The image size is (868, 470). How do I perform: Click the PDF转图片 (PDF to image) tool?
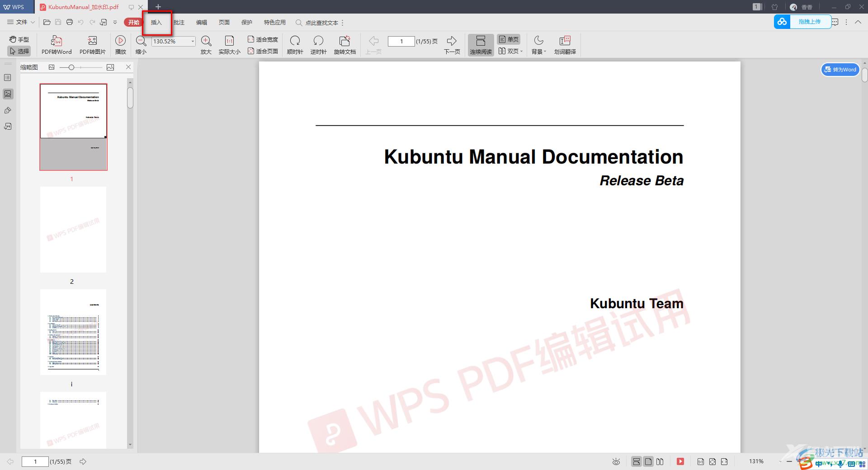pyautogui.click(x=93, y=45)
